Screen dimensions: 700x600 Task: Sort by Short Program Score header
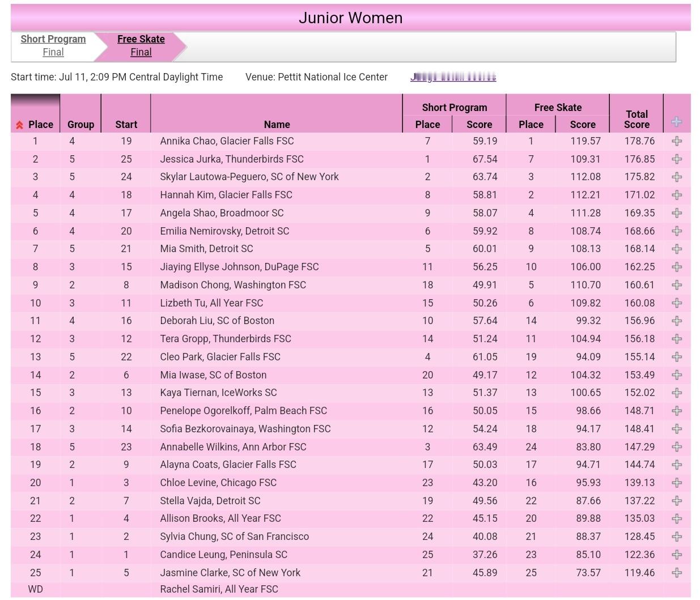point(480,125)
